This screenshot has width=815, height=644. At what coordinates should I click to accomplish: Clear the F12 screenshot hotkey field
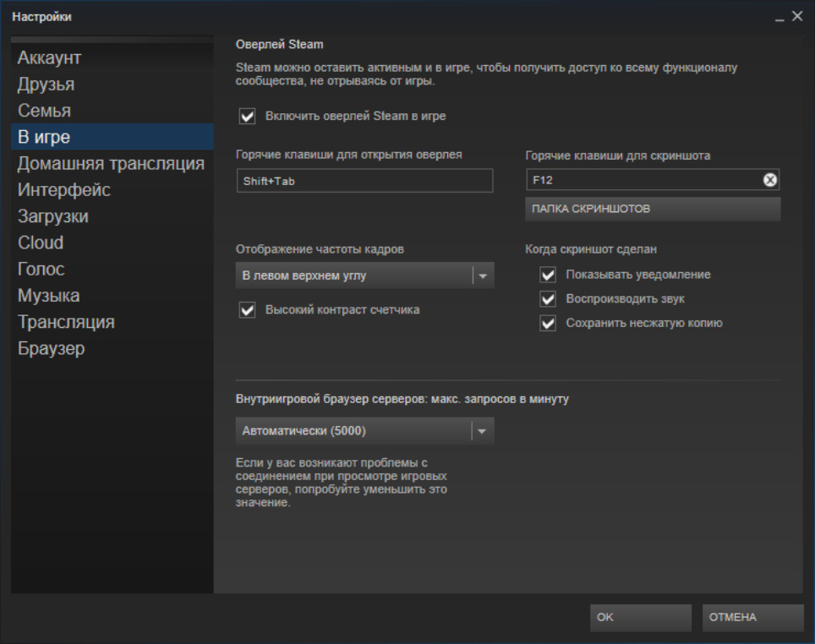pos(769,180)
